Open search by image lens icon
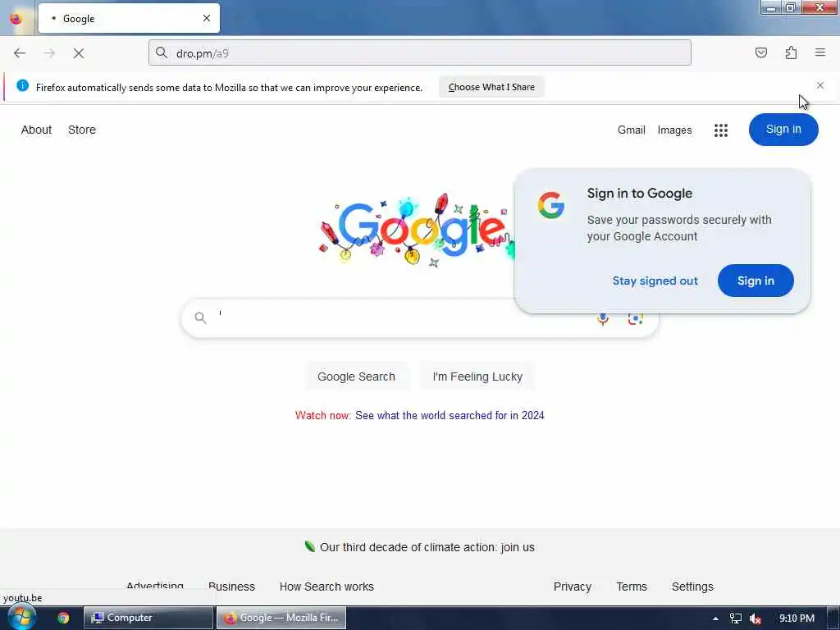The image size is (840, 630). click(x=636, y=318)
